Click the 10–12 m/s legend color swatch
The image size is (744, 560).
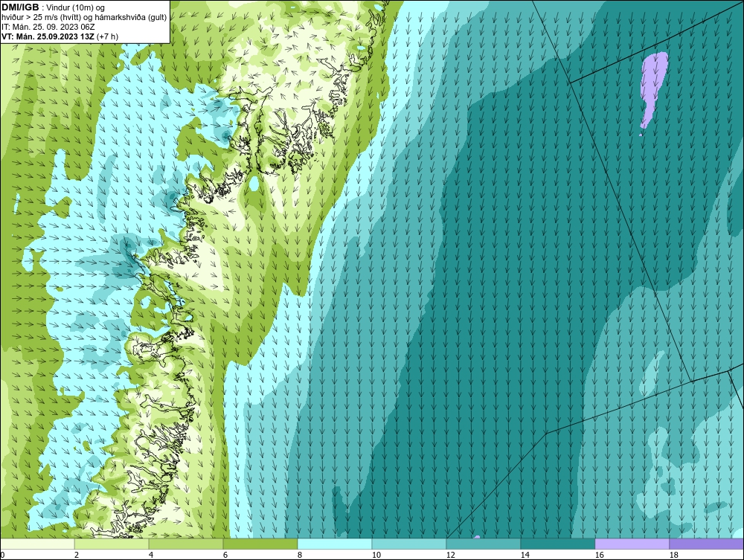(409, 544)
